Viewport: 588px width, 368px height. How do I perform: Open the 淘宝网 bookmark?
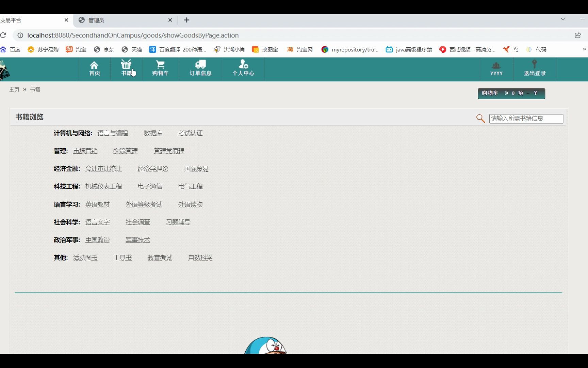pos(300,49)
